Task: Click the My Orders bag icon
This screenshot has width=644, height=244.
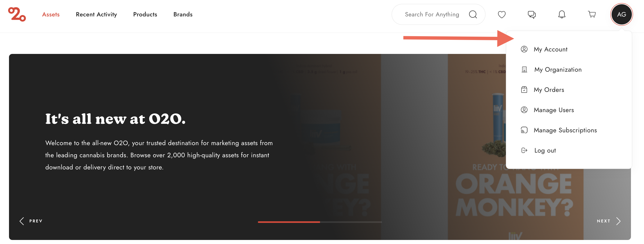Action: [x=524, y=89]
